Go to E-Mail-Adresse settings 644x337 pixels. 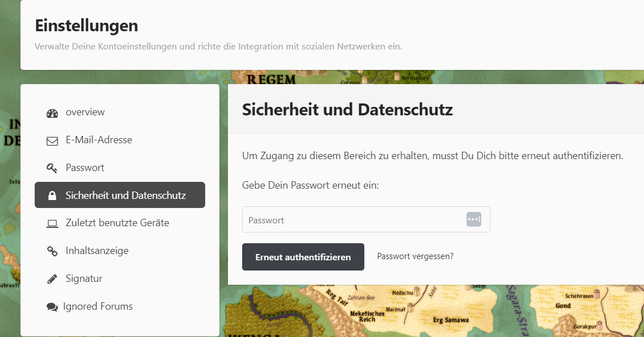(99, 140)
